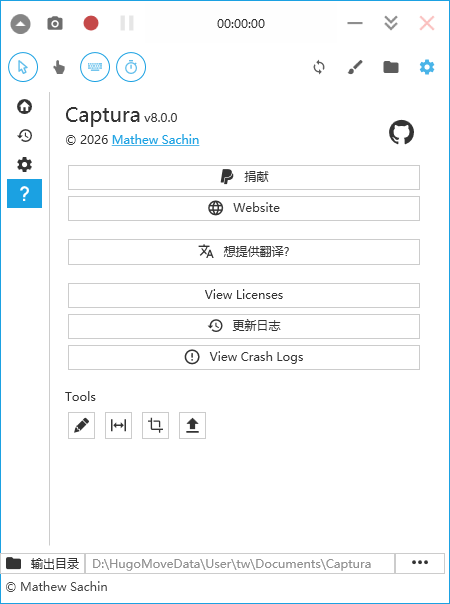
Task: Click the 输出目录 output folder button
Action: [x=43, y=564]
